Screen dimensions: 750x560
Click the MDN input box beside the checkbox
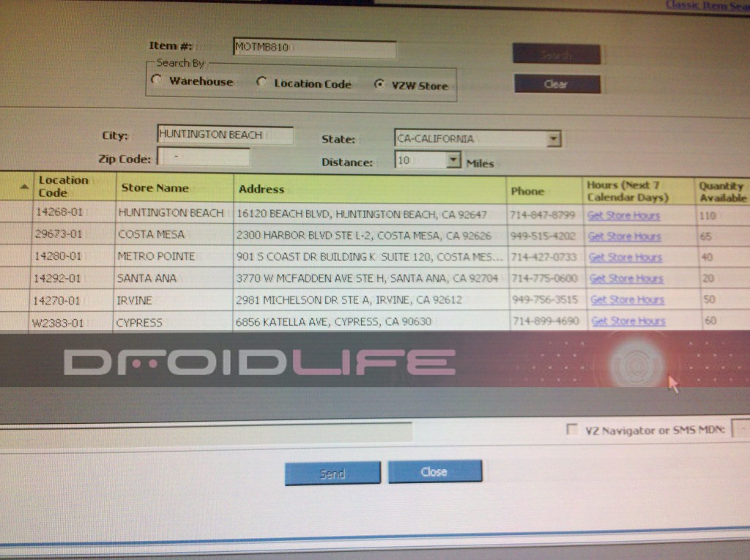point(741,428)
